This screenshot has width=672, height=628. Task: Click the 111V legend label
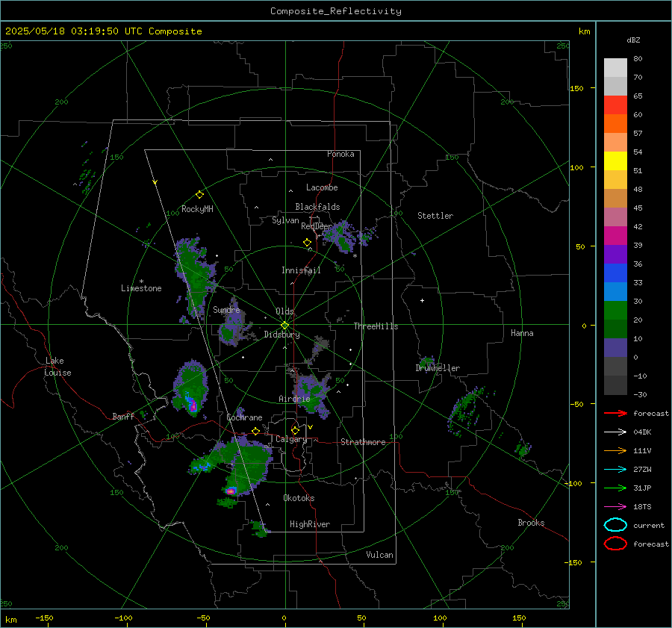click(x=642, y=450)
